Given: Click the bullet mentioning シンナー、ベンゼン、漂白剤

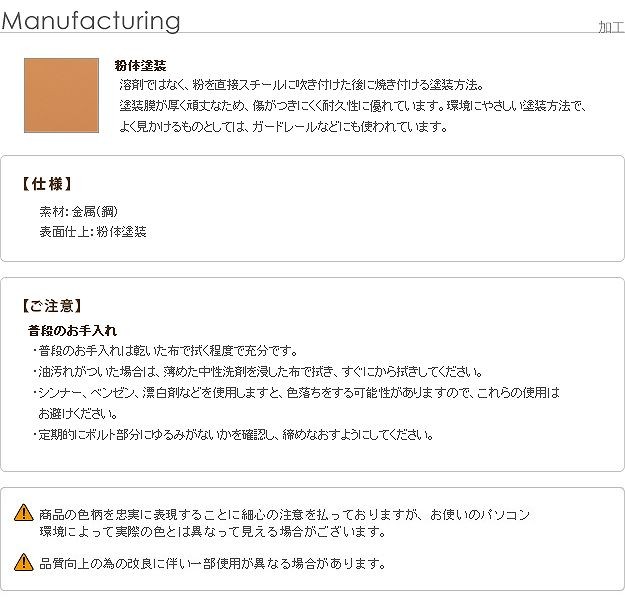Looking at the screenshot, I should tap(297, 393).
